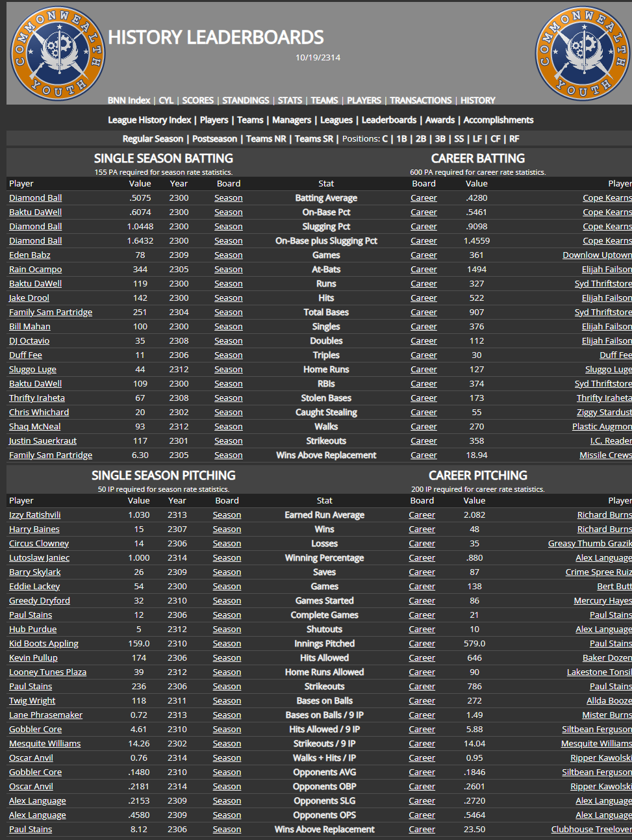632x840 pixels.
Task: Open the Career board for pitching Strikeouts
Action: click(422, 687)
